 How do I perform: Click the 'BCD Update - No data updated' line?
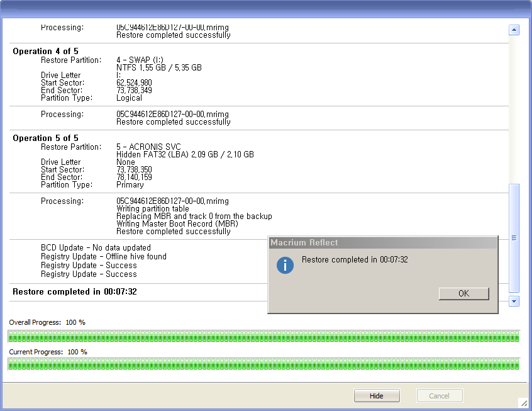pos(96,247)
